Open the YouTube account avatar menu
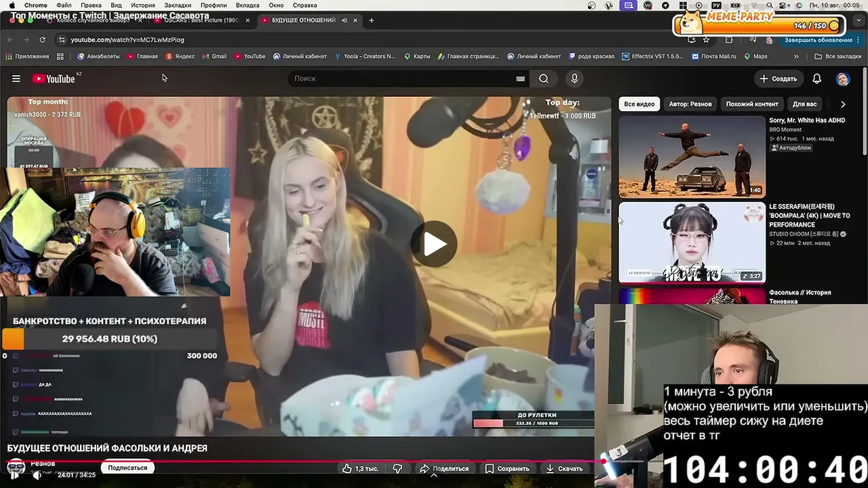This screenshot has width=868, height=488. click(x=843, y=79)
